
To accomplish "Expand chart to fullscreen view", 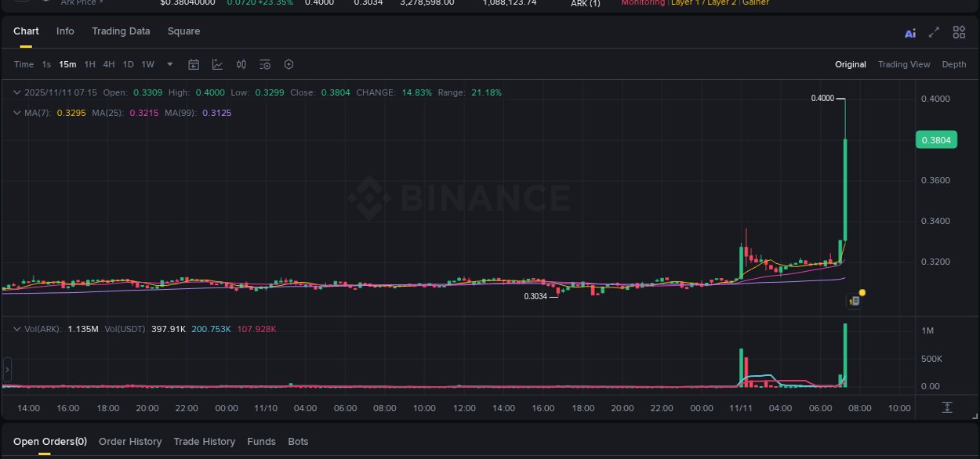I will [934, 32].
